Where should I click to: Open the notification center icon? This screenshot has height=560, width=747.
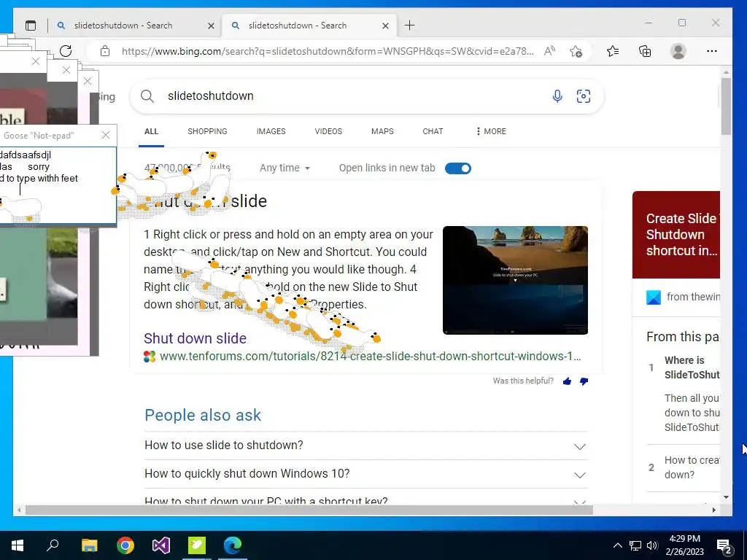click(x=724, y=547)
